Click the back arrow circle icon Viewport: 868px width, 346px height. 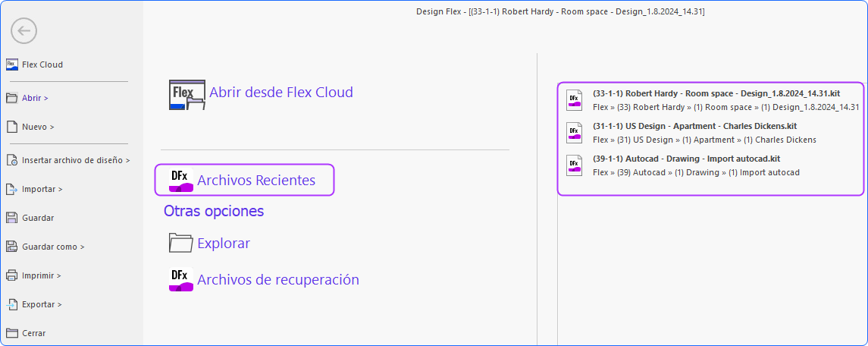pyautogui.click(x=24, y=31)
